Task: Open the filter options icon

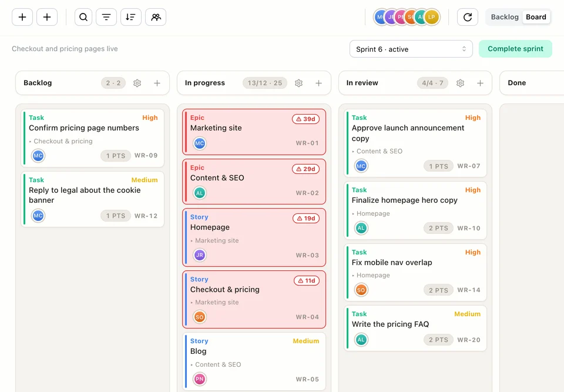Action: [106, 17]
